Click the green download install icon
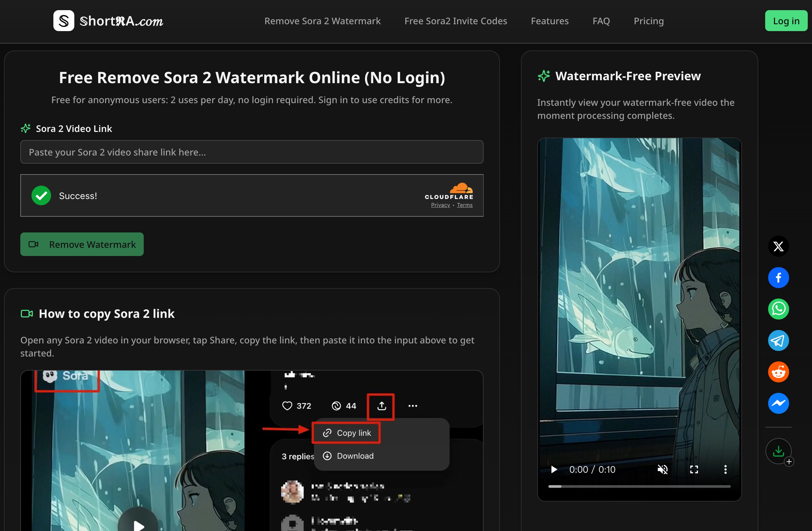The image size is (812, 531). pos(778,451)
